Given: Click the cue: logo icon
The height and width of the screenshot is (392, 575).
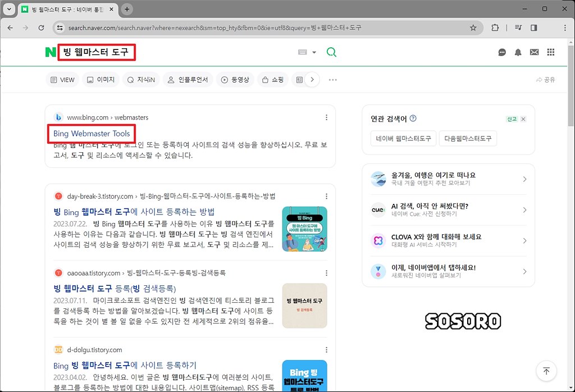Looking at the screenshot, I should point(378,209).
